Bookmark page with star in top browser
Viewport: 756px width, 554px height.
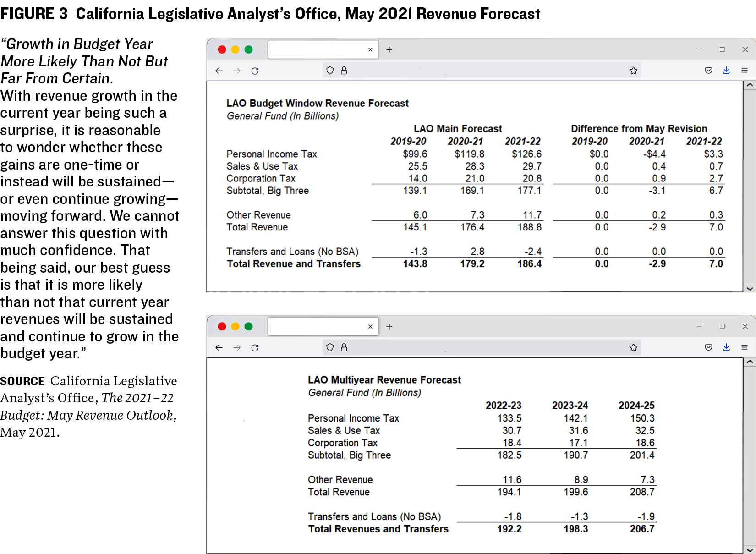coord(634,71)
